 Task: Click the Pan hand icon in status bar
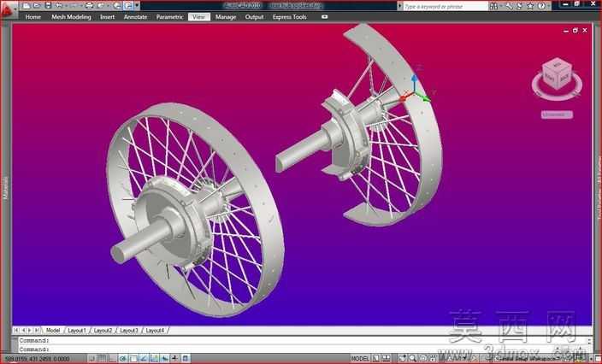[402, 359]
